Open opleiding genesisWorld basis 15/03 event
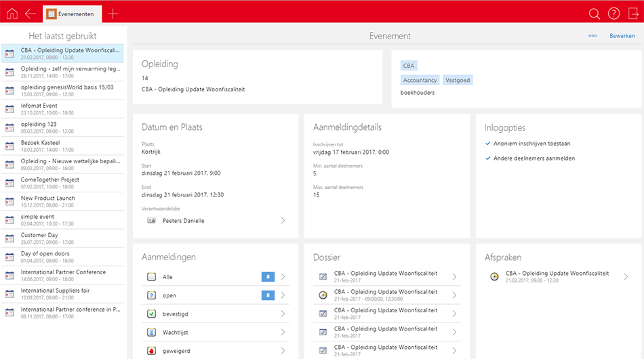Image resolution: width=644 pixels, height=359 pixels. coord(62,90)
